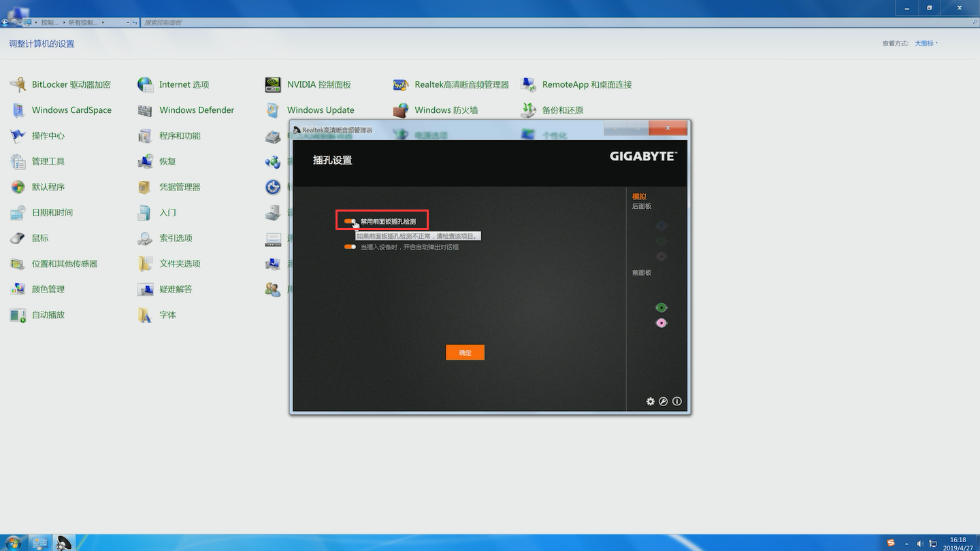
Task: Click the 所有控制... breadcrumb segment
Action: (84, 22)
